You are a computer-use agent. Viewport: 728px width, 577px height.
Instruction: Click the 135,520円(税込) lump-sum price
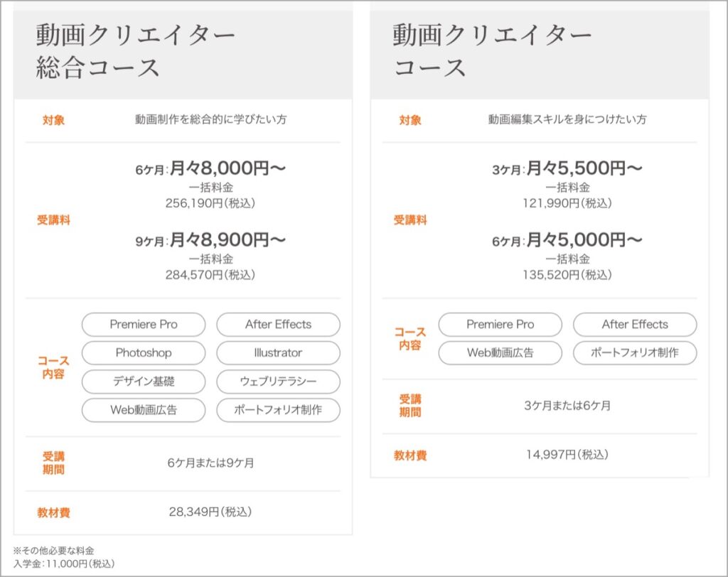point(567,275)
